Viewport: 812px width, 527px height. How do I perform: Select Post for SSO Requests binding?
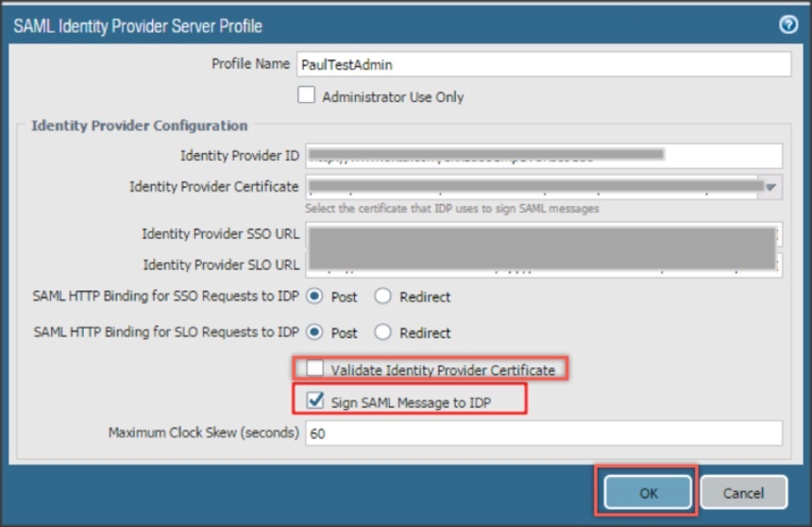click(314, 297)
